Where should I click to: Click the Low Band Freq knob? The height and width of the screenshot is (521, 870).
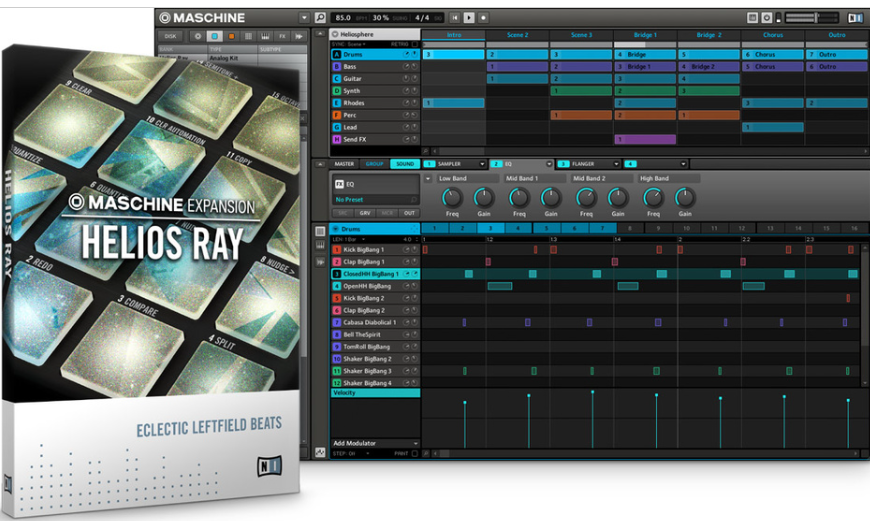[x=452, y=198]
